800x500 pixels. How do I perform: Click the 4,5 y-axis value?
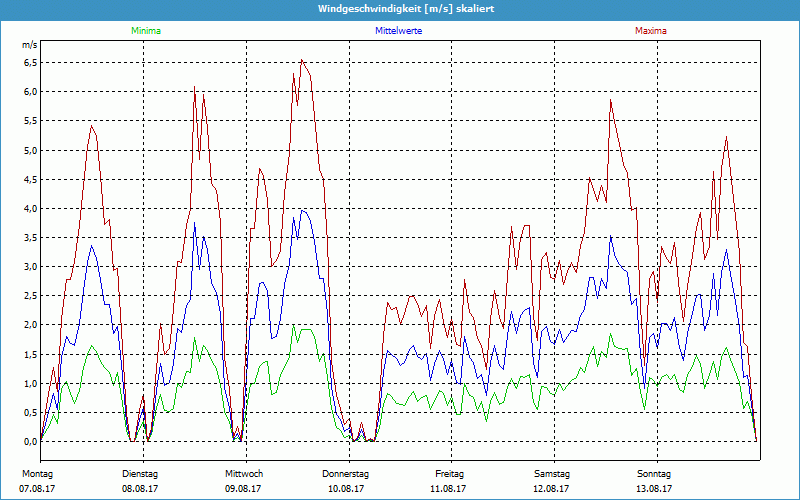(x=30, y=180)
